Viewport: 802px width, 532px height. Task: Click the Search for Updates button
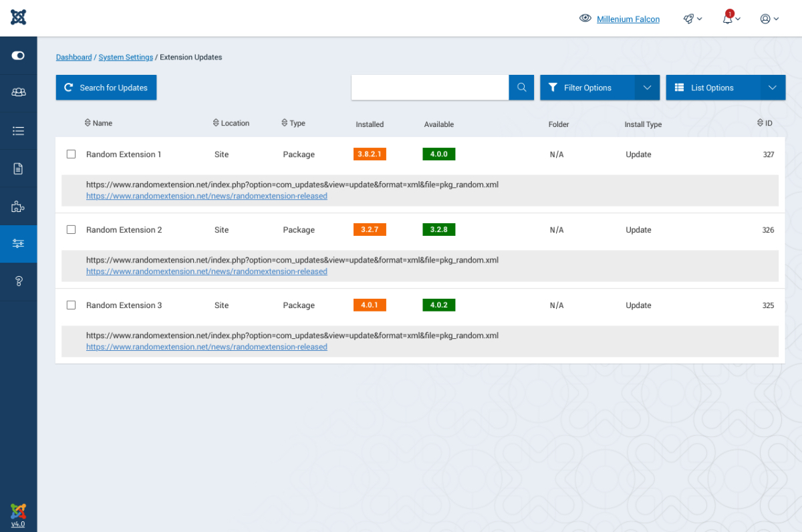[106, 88]
